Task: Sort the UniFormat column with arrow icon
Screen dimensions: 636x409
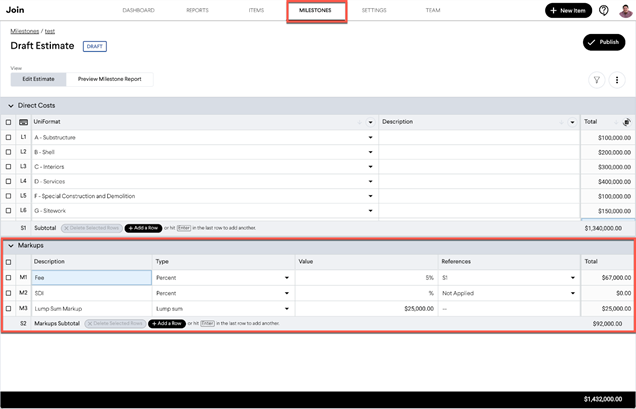Action: pyautogui.click(x=359, y=122)
